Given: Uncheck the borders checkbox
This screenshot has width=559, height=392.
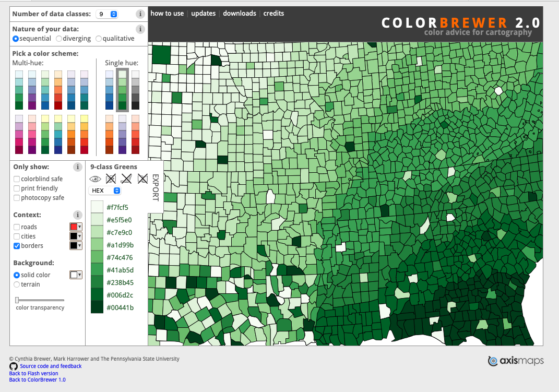Looking at the screenshot, I should (17, 246).
